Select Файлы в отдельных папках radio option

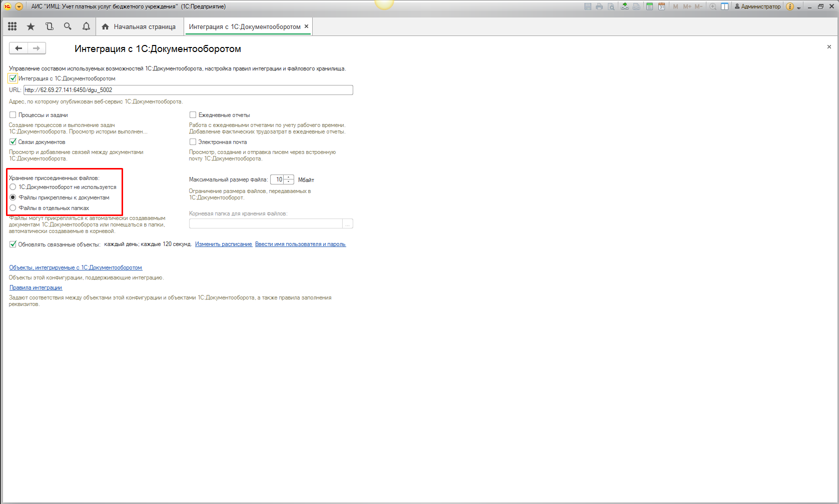click(x=13, y=208)
